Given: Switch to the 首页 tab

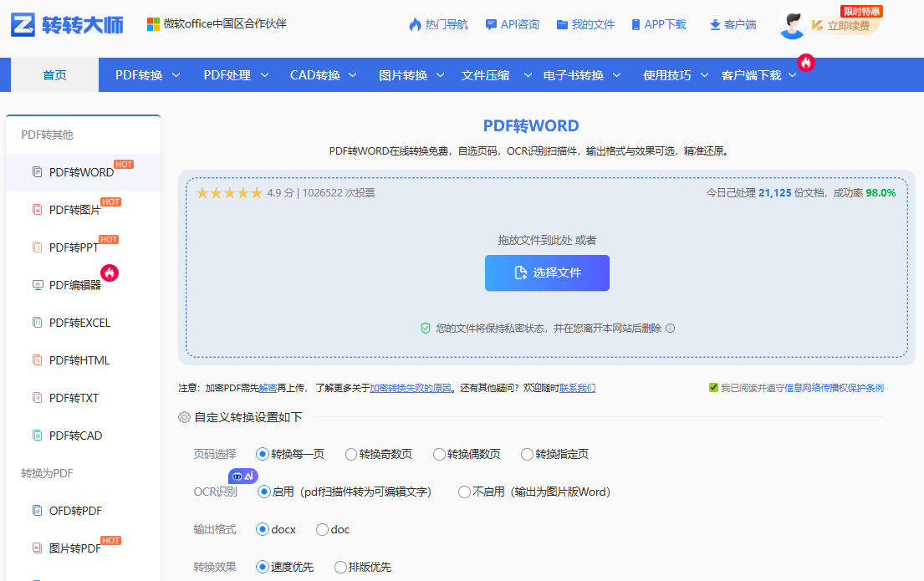Looking at the screenshot, I should (54, 74).
